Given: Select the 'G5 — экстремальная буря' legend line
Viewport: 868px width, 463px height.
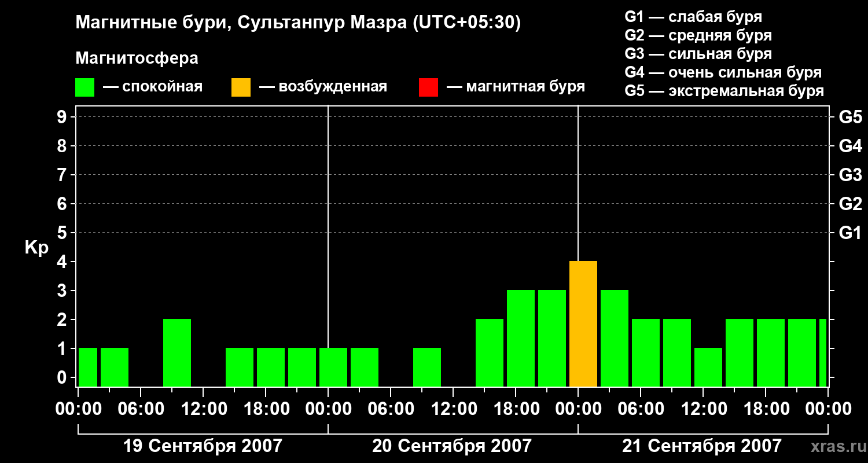Looking at the screenshot, I should 724,91.
